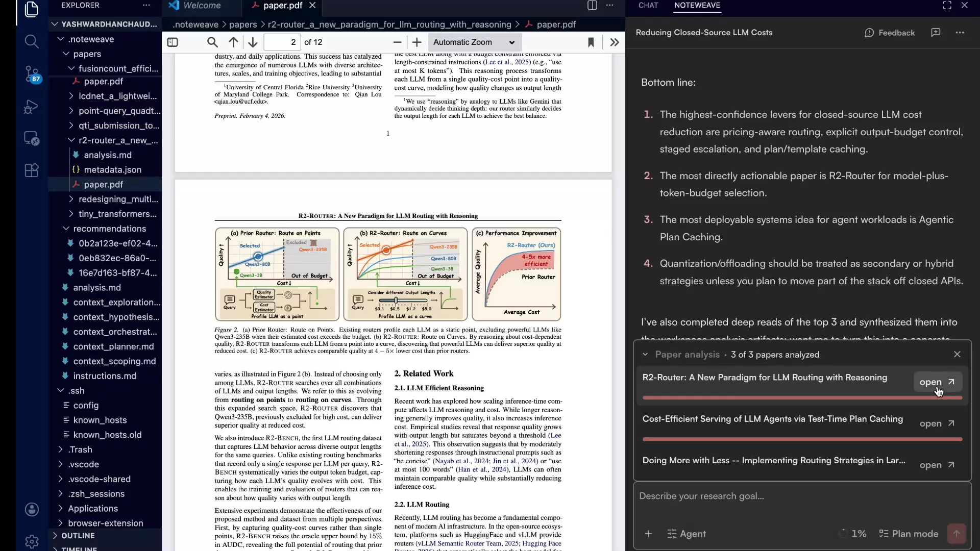The image size is (980, 551).
Task: Open the Manage gear menu
Action: (32, 541)
